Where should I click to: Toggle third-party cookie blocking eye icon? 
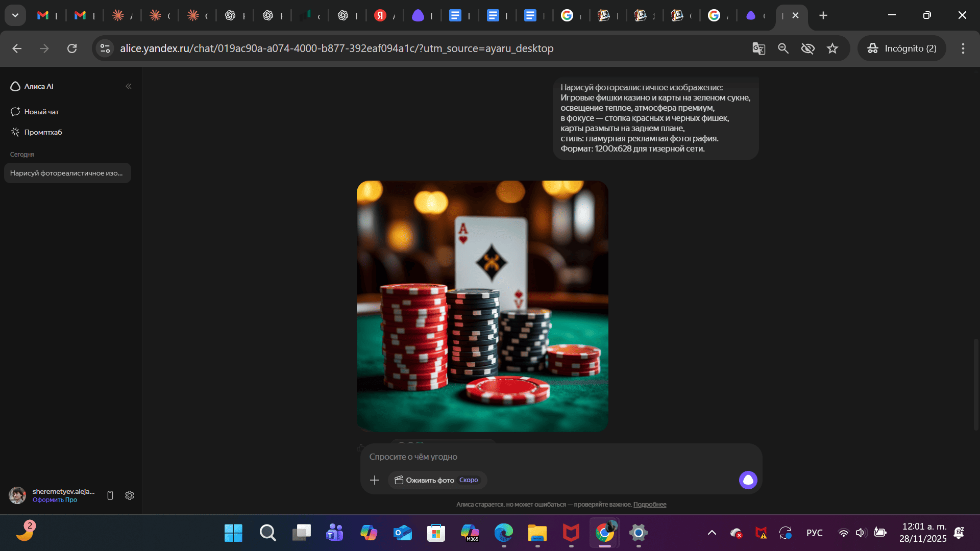point(807,48)
